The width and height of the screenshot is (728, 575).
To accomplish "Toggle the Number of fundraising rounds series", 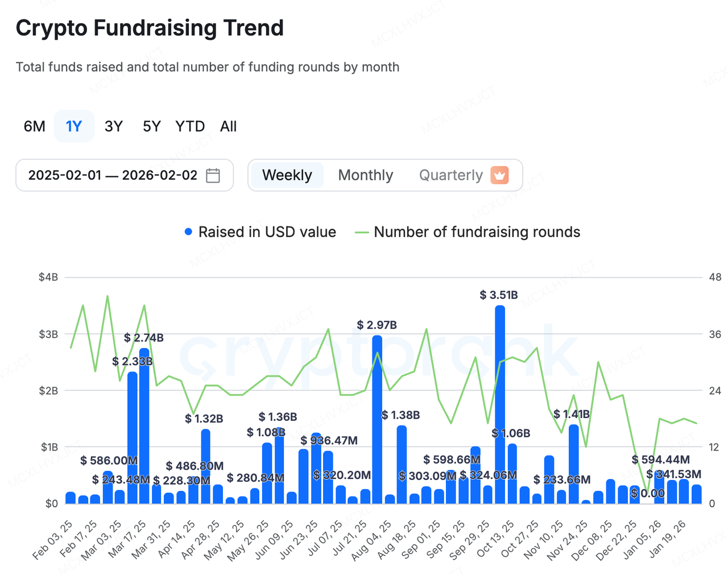I will (477, 232).
